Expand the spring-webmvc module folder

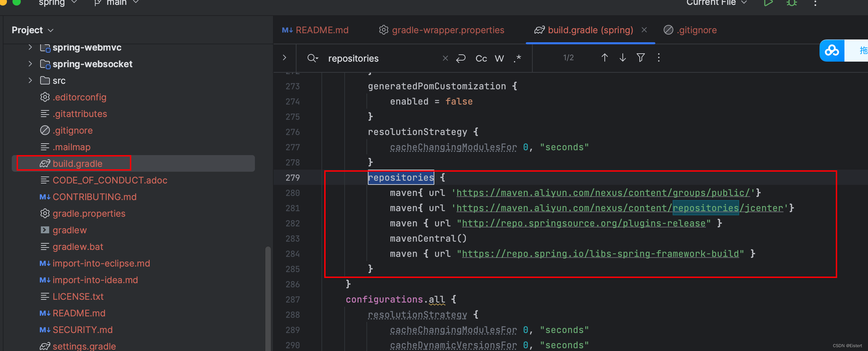(x=30, y=47)
